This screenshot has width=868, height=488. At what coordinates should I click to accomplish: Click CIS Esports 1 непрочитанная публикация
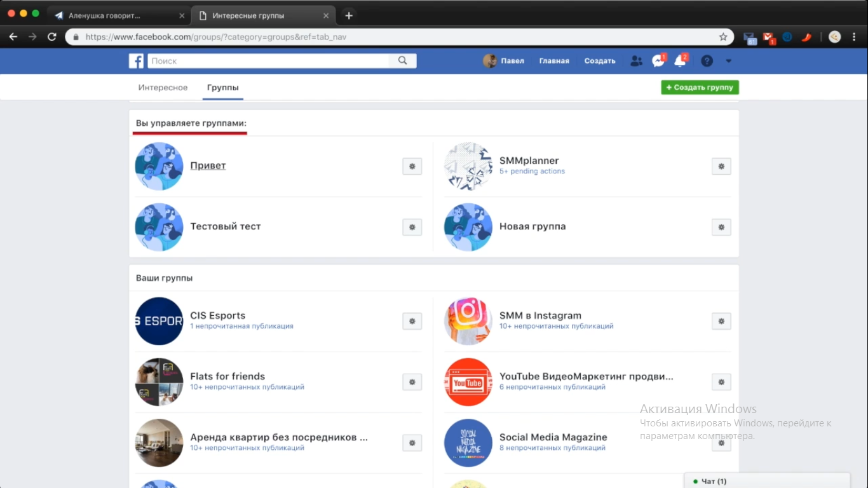[x=241, y=326]
